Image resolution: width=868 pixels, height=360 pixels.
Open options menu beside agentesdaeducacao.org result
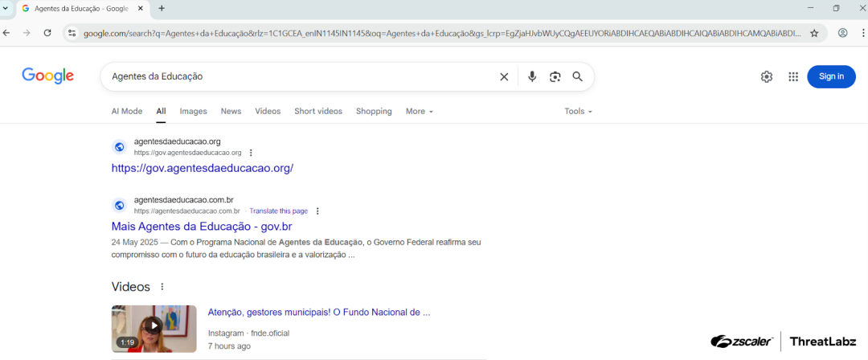pyautogui.click(x=251, y=153)
